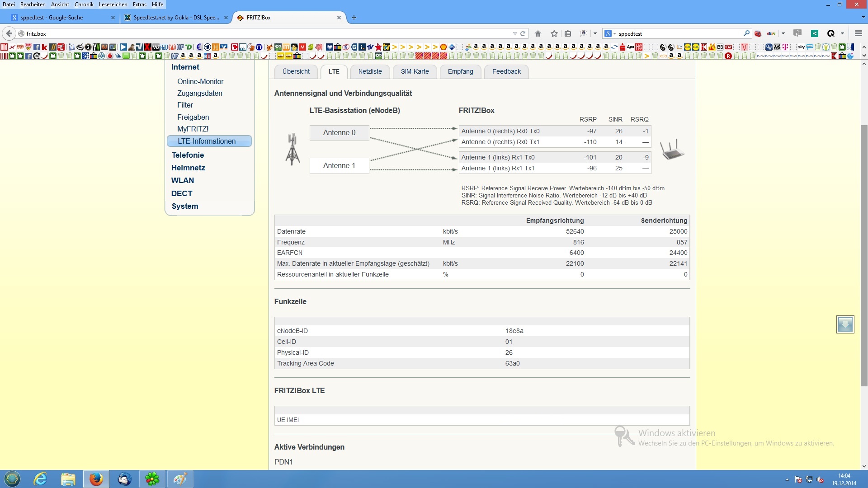Reload the fritz.box page
Image resolution: width=868 pixels, height=488 pixels.
point(523,33)
